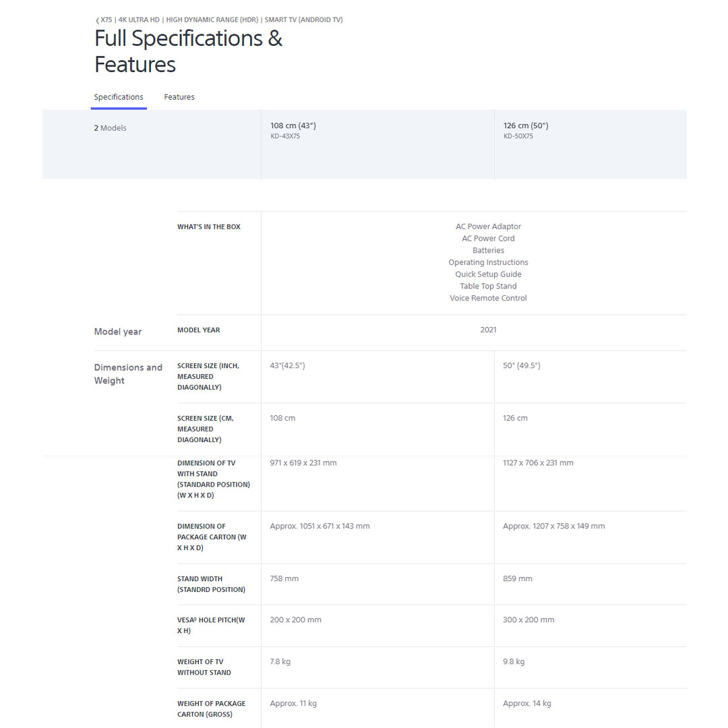This screenshot has height=728, width=728.
Task: Click the Full Specifications & Features heading
Action: 188,51
